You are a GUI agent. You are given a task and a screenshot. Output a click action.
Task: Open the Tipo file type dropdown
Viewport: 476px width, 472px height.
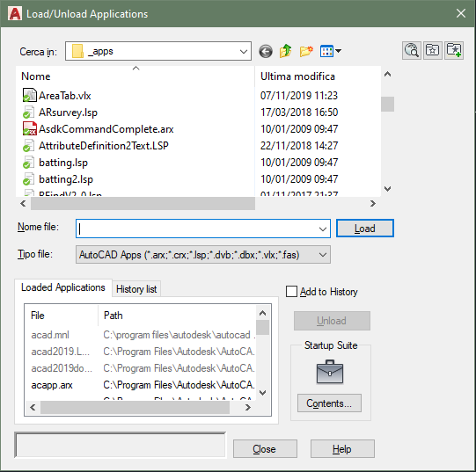(x=203, y=255)
